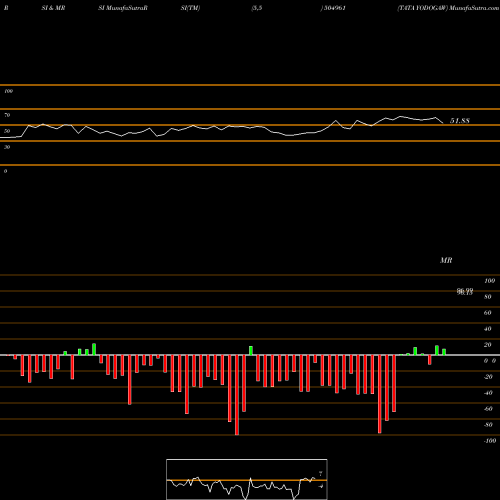The height and width of the screenshot is (500, 500).
Task: Open the mini overview chart at bottom
Action: tap(247, 479)
